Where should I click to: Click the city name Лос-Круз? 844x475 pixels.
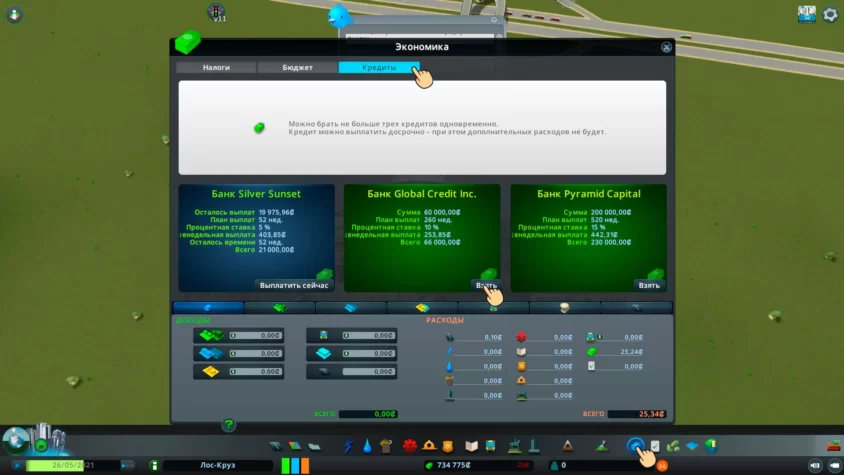point(217,465)
